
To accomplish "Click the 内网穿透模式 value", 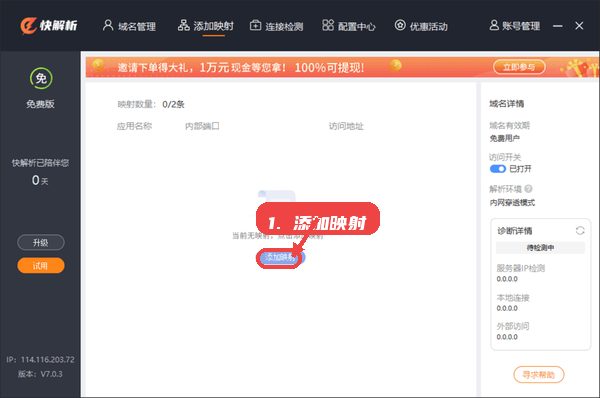I will pyautogui.click(x=512, y=202).
